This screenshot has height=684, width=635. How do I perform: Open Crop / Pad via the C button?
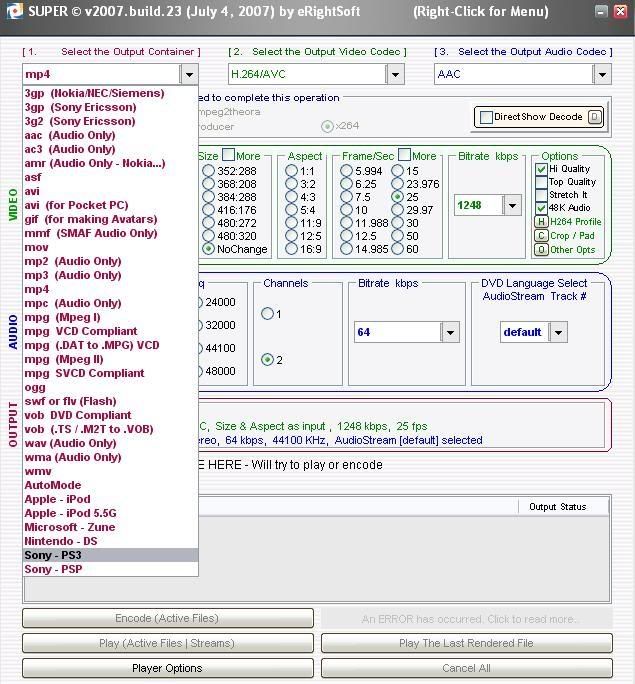(x=541, y=236)
